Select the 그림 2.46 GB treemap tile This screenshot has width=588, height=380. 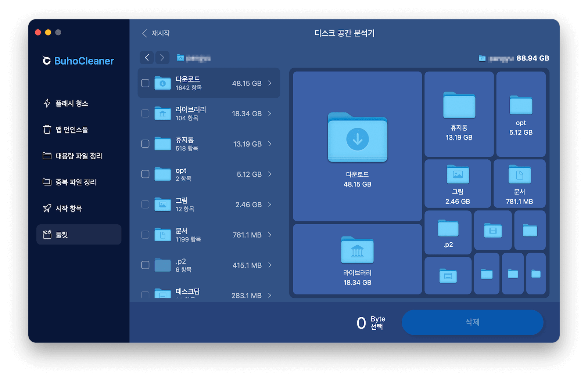(x=458, y=184)
